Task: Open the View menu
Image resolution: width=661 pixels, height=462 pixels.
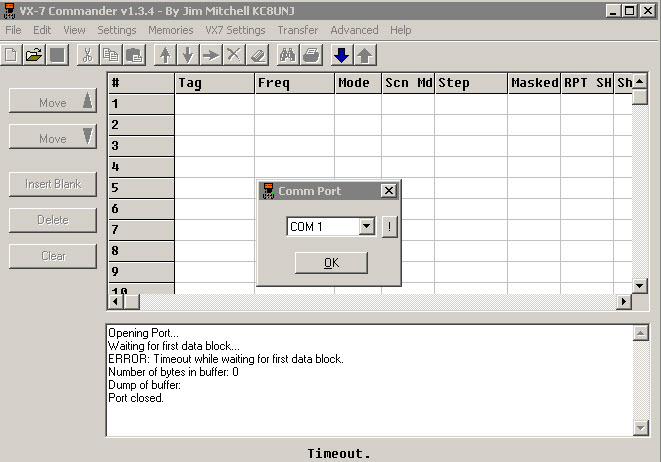Action: 74,30
